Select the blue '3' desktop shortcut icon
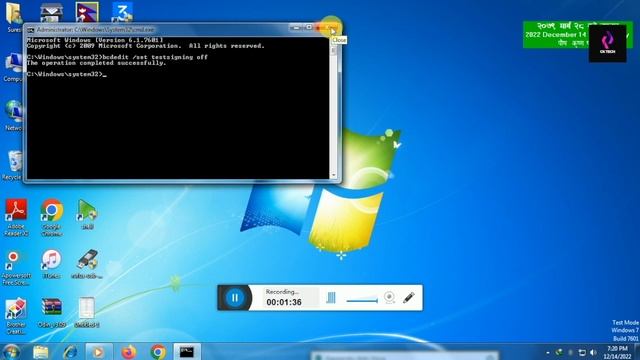This screenshot has width=640, height=360. 122,12
